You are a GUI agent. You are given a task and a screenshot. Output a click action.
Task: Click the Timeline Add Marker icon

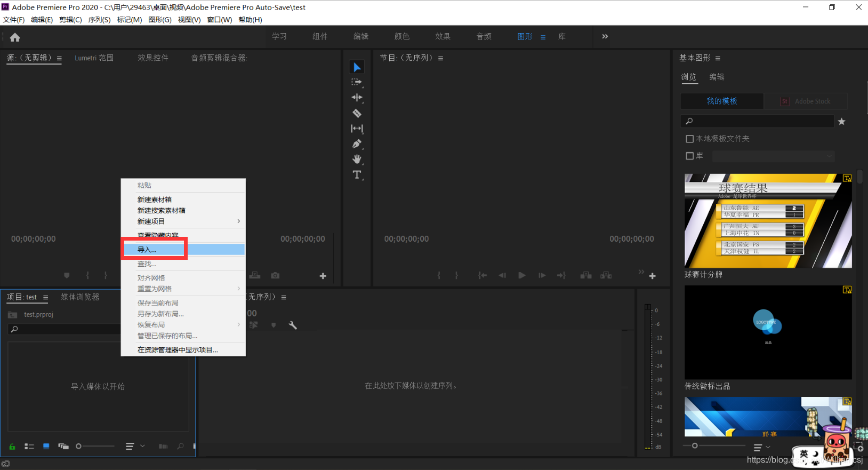tap(274, 325)
